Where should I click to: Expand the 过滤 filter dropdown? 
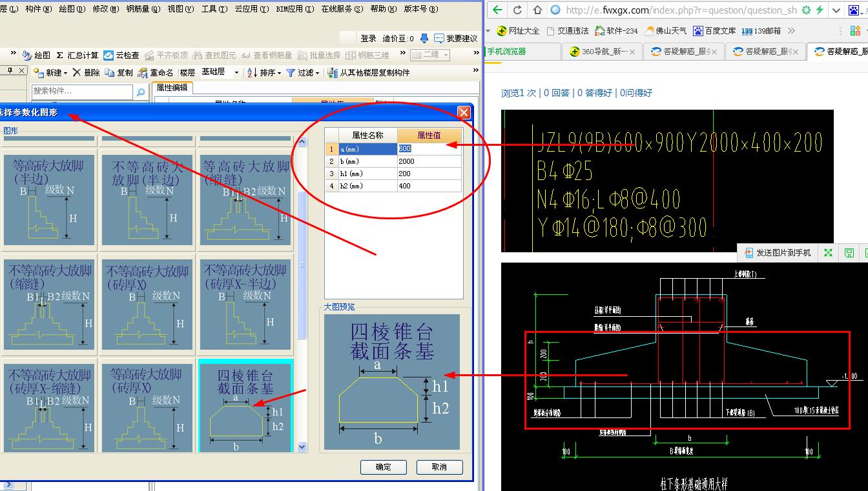318,73
